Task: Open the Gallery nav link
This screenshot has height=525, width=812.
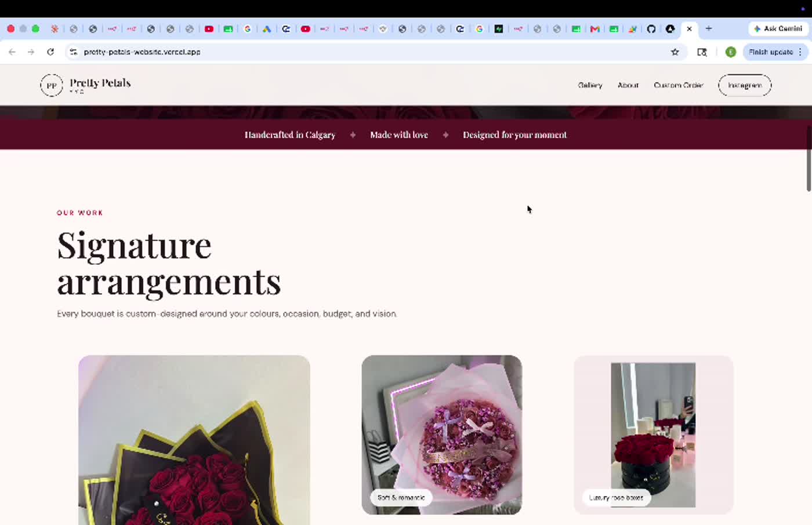Action: coord(590,85)
